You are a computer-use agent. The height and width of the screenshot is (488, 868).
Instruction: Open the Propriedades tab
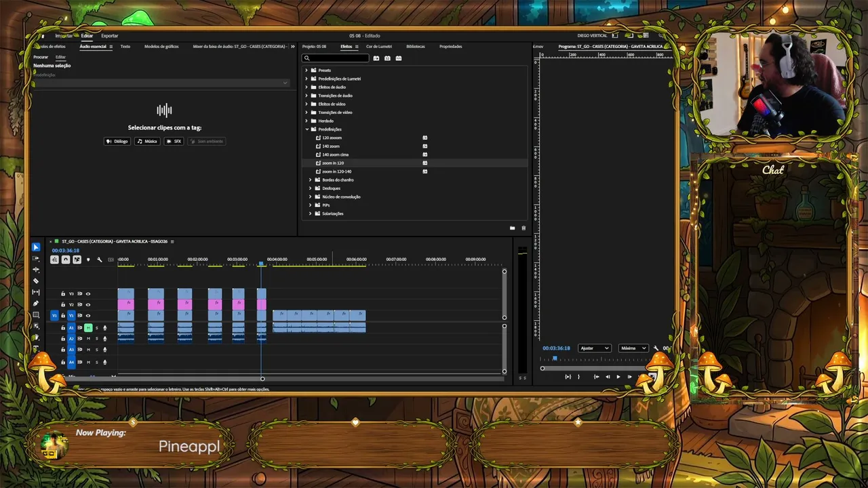click(x=450, y=47)
